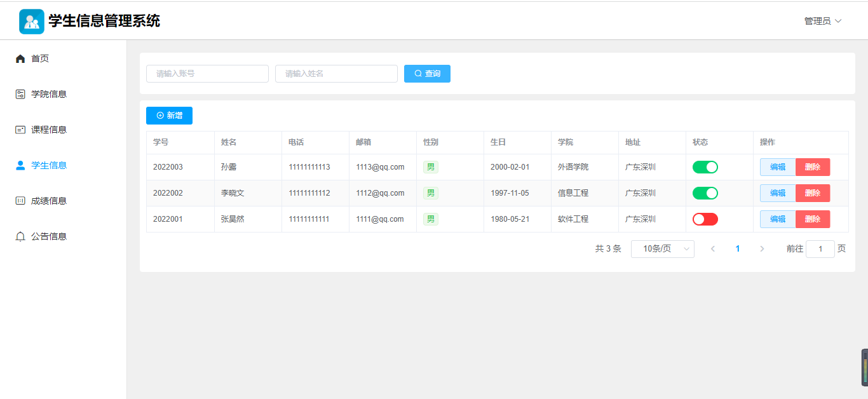Click the student system logo icon
Screen dimensions: 868x399
tap(32, 21)
